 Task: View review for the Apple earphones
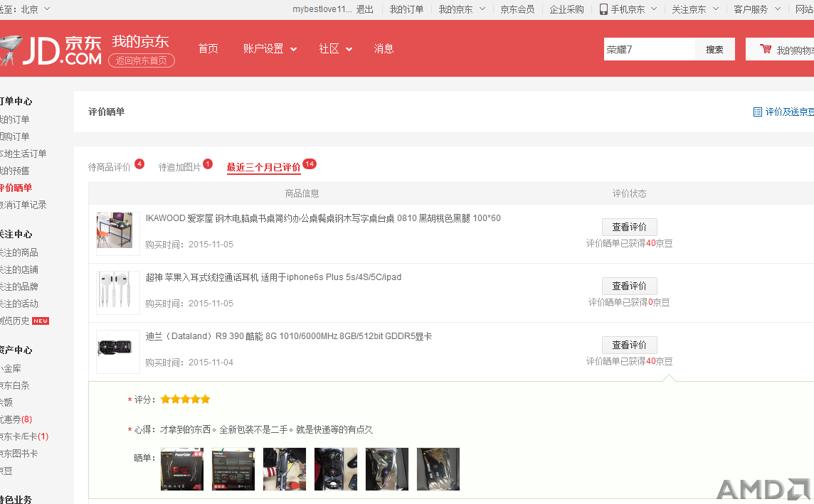[x=629, y=286]
